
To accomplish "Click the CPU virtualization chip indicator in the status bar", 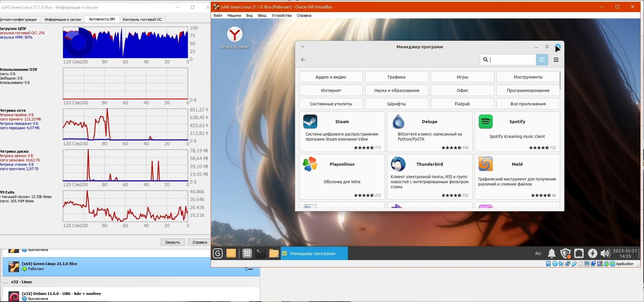I will click(x=600, y=264).
